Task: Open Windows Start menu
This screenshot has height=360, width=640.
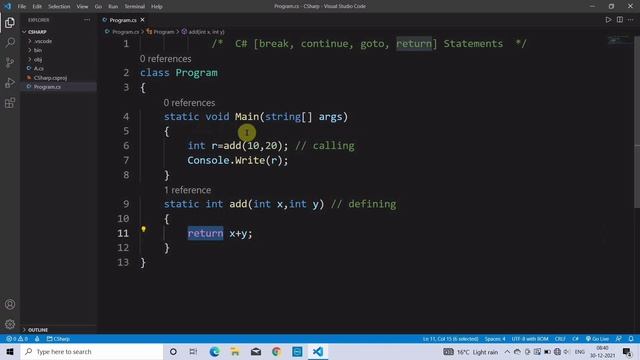Action: 10,351
